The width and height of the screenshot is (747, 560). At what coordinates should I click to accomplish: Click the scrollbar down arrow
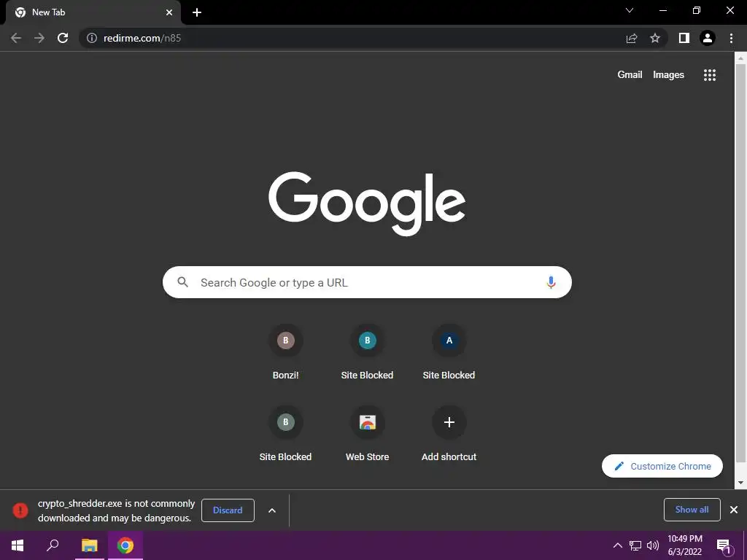[x=740, y=483]
